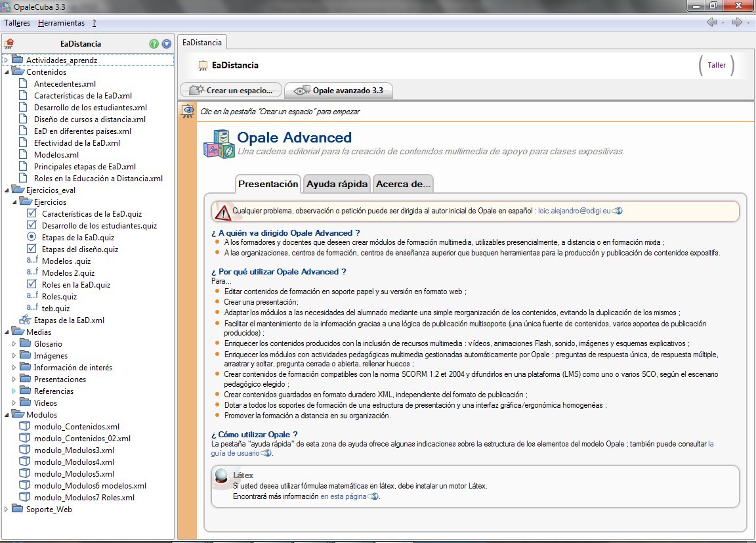This screenshot has height=543, width=756.
Task: Click the back navigation arrow icon
Action: [x=711, y=22]
